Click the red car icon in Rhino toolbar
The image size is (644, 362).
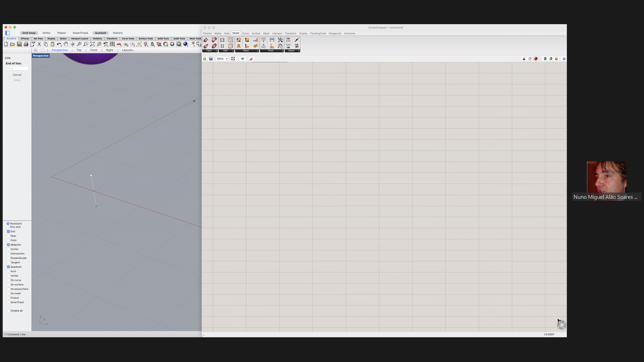pos(119,44)
